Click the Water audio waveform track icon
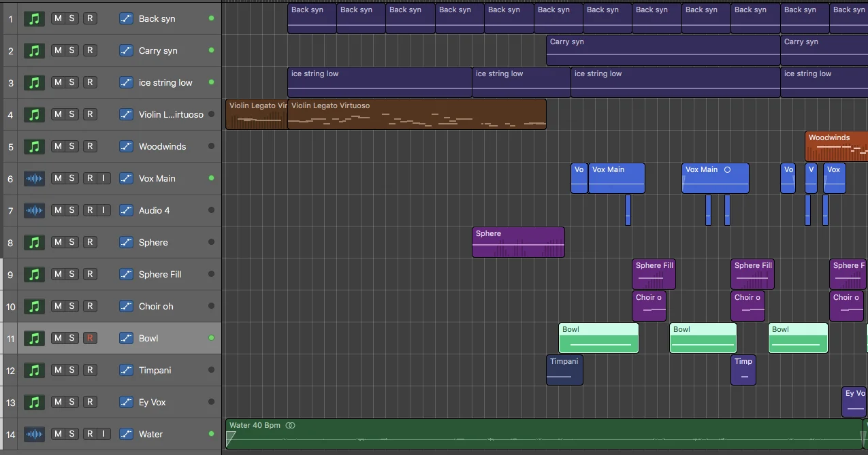This screenshot has height=455, width=868. [34, 434]
